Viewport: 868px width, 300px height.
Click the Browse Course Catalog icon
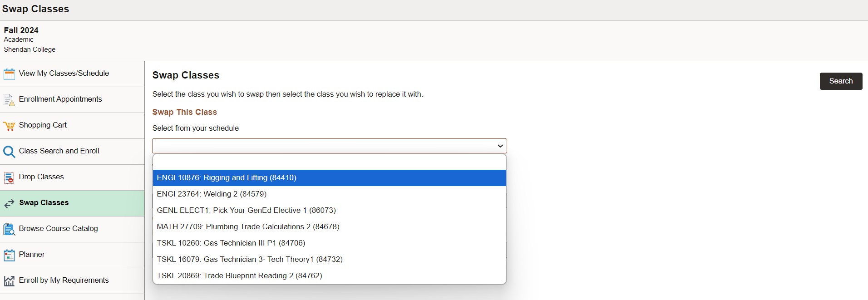coord(9,229)
